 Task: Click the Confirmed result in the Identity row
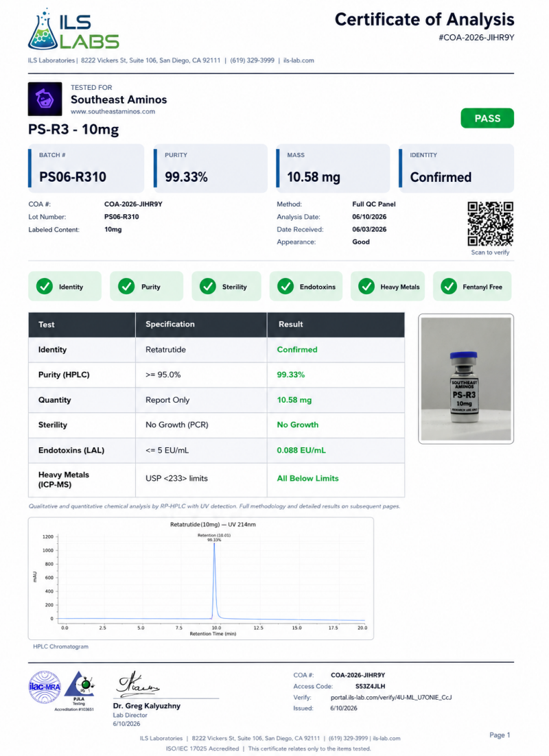pyautogui.click(x=297, y=350)
